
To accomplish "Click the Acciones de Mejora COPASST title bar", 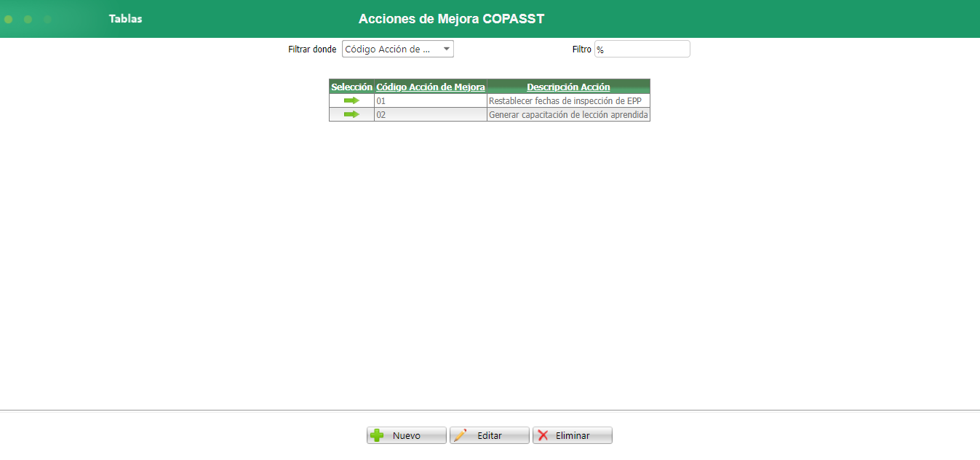I will [452, 19].
